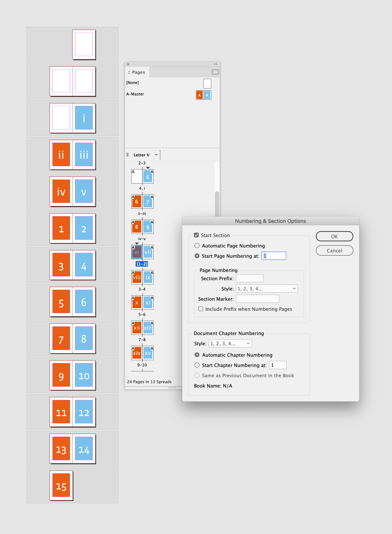Select Start Chapter Numbering at option
Image resolution: width=392 pixels, height=534 pixels.
(197, 365)
